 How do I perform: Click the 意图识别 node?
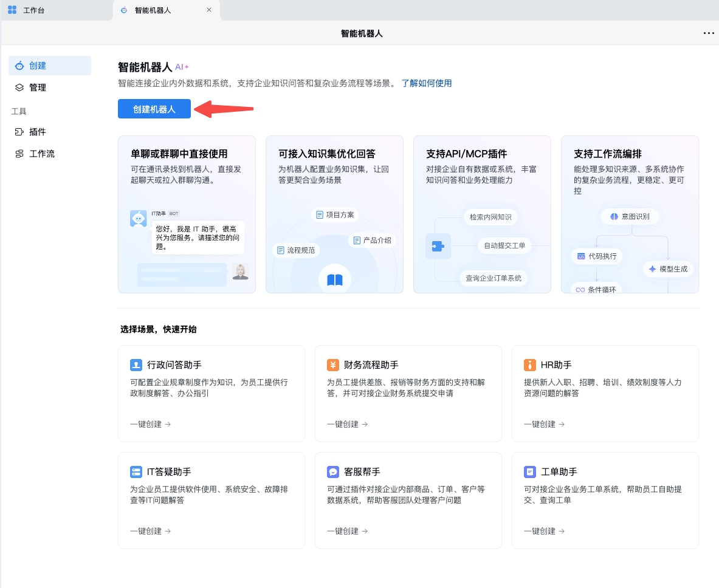tap(630, 216)
